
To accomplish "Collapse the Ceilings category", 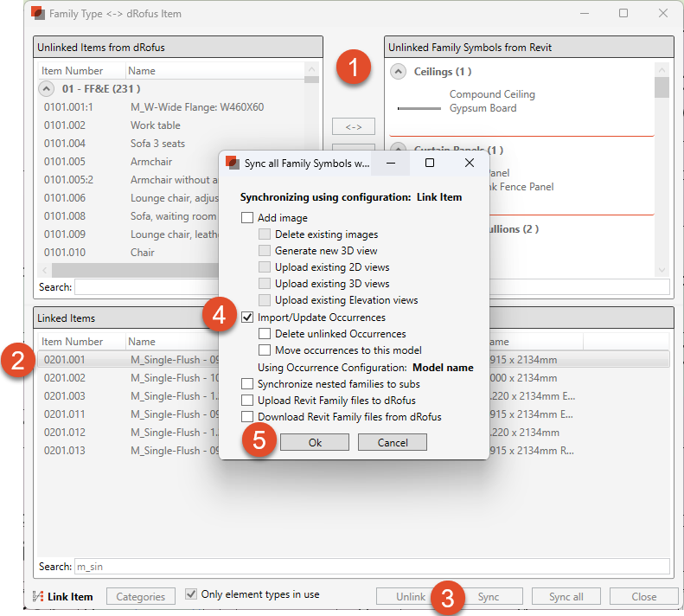I will tap(399, 72).
